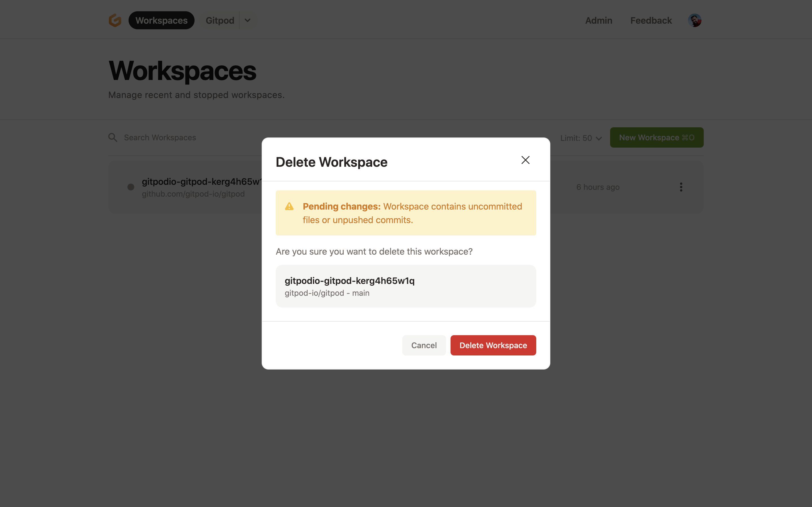
Task: Click the workspace status dot
Action: coord(131,187)
